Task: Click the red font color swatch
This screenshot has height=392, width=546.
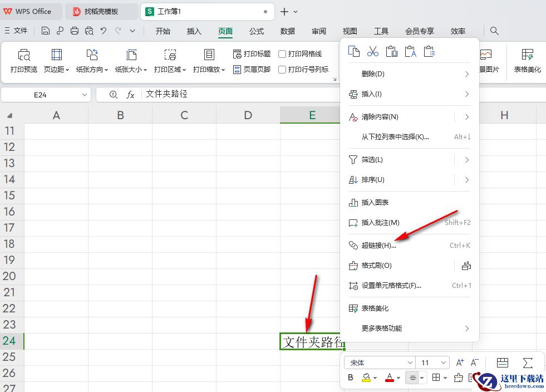Action: (390, 378)
